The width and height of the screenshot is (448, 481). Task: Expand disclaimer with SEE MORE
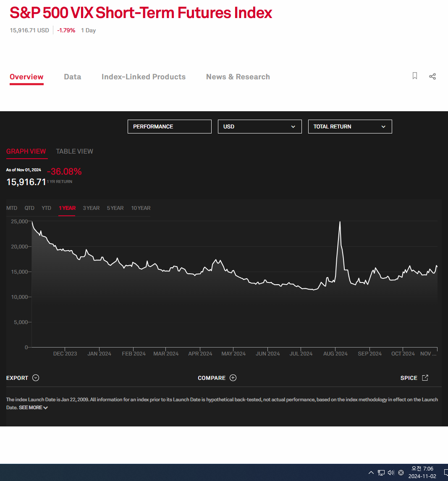[33, 408]
